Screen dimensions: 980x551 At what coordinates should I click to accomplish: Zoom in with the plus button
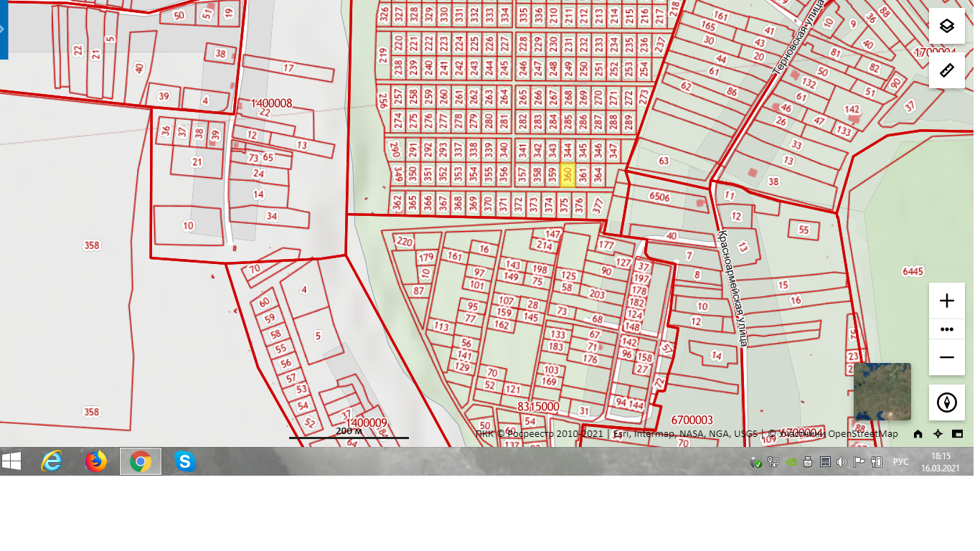tap(946, 301)
